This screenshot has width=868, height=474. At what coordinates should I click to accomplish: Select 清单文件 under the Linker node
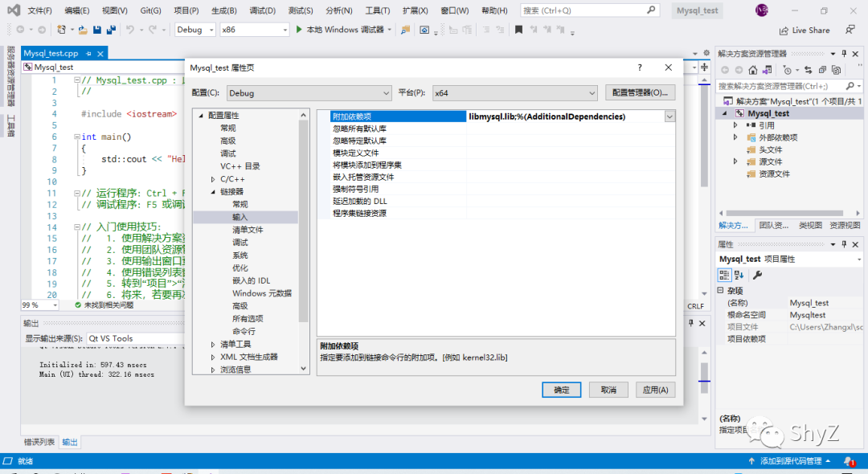click(248, 230)
